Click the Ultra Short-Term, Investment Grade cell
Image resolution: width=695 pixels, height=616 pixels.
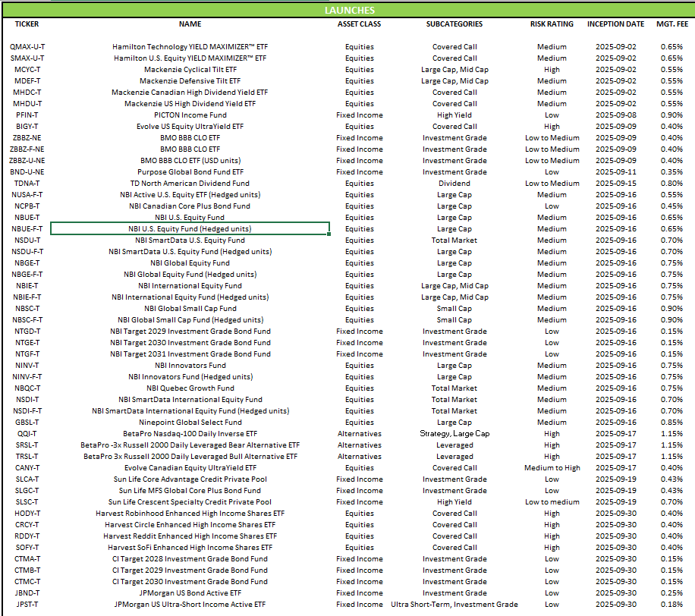click(x=454, y=605)
